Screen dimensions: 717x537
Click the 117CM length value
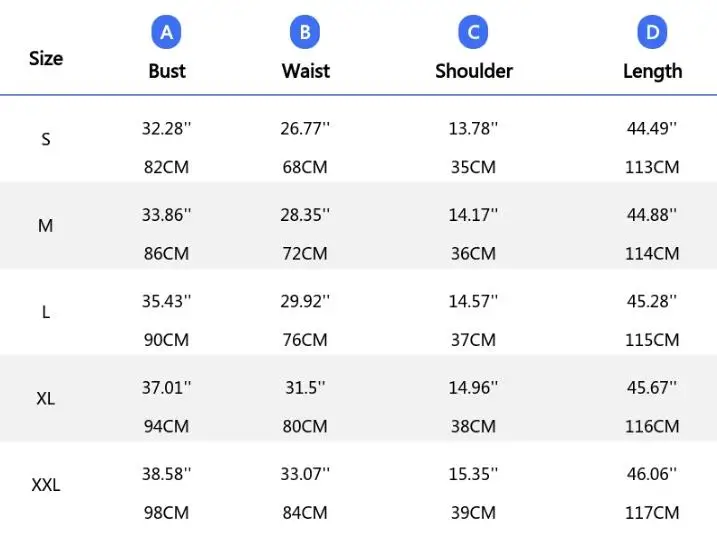tap(652, 513)
